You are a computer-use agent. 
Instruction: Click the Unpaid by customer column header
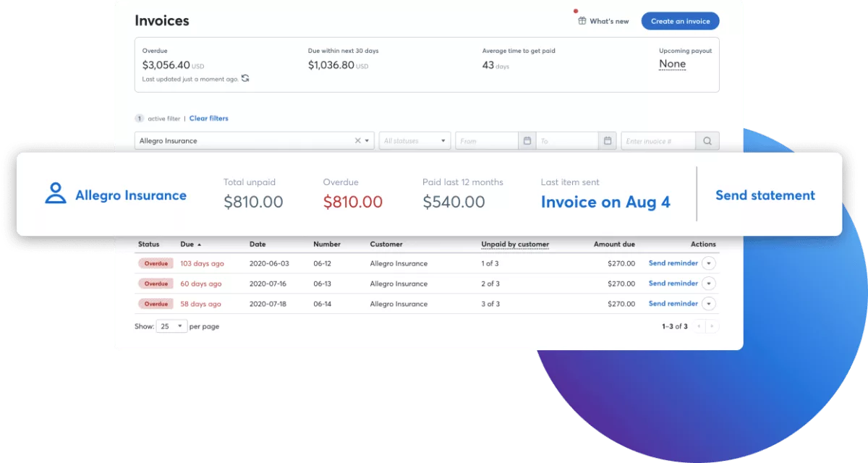tap(515, 245)
